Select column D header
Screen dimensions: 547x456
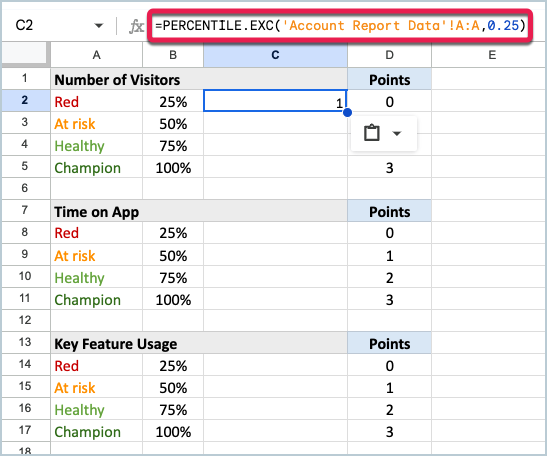[389, 55]
